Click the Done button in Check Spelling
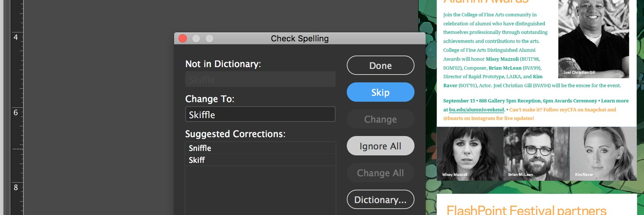The height and width of the screenshot is (215, 644). [380, 65]
